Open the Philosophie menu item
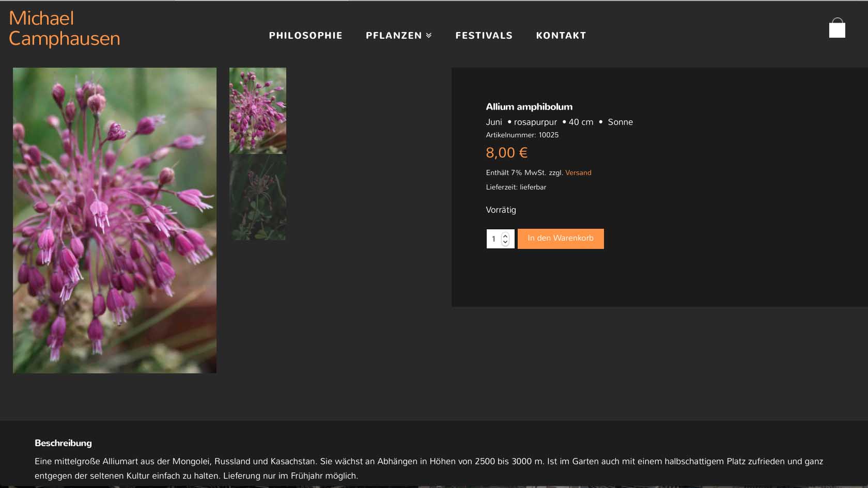 pyautogui.click(x=305, y=36)
